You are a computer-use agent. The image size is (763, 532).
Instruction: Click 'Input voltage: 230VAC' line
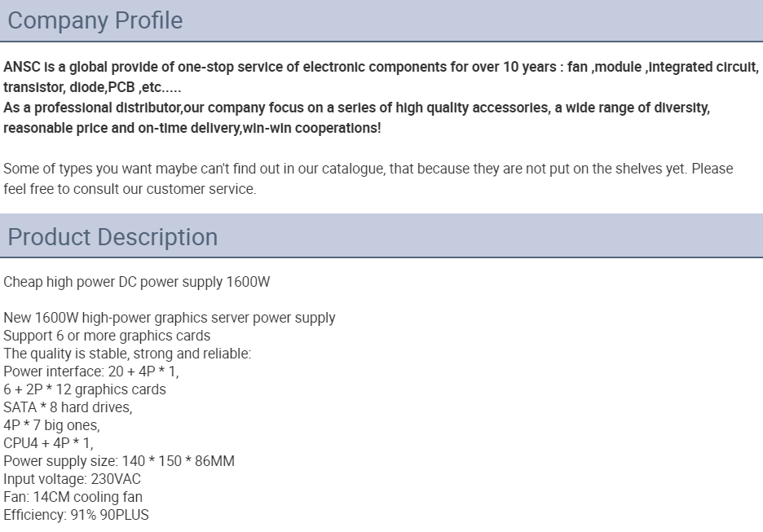[72, 479]
